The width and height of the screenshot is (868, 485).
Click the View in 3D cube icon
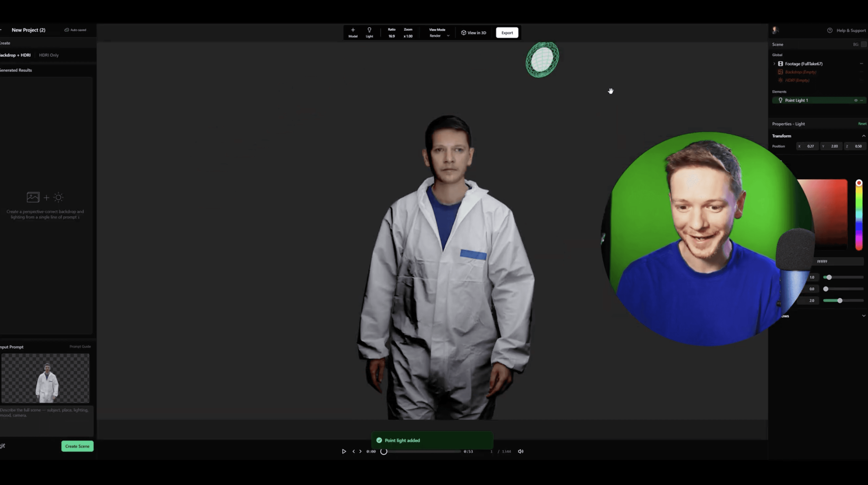pyautogui.click(x=464, y=33)
